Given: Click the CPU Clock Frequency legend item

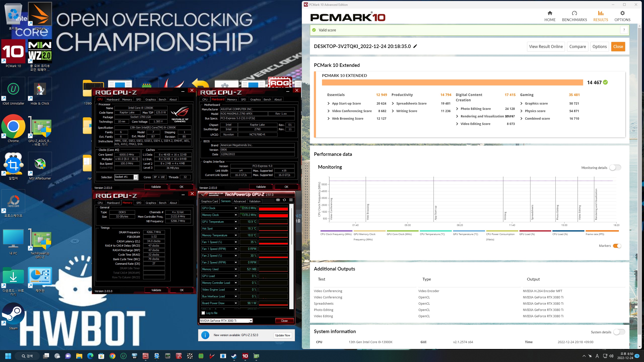Looking at the screenshot, I should pyautogui.click(x=336, y=233).
